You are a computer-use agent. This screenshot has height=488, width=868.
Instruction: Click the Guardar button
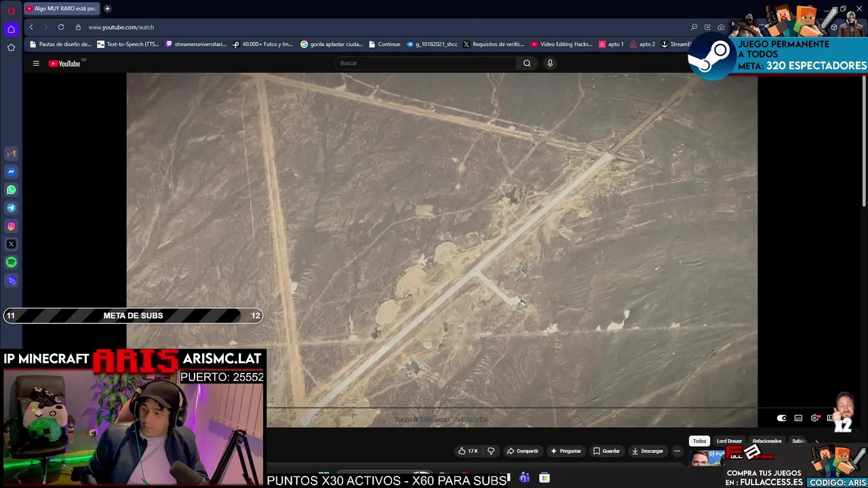(x=606, y=451)
